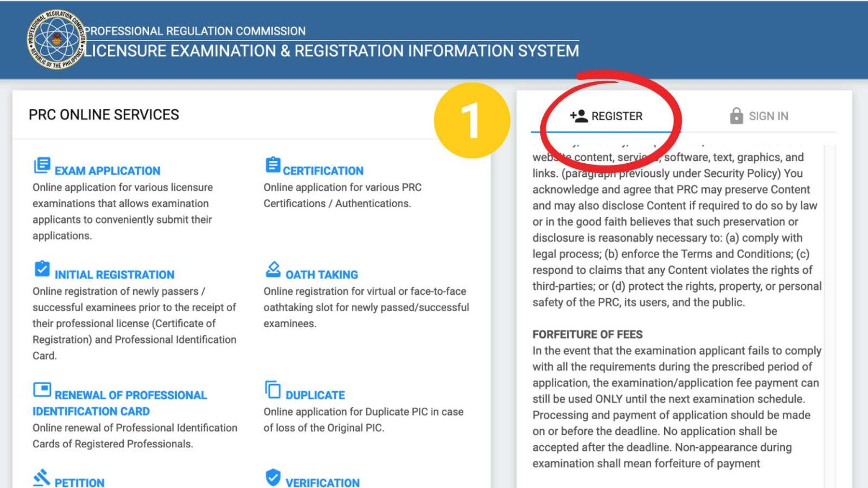This screenshot has width=868, height=488.
Task: Click 'PROFESSIONAL REGULATION COMMISSION' header text
Action: [x=195, y=31]
